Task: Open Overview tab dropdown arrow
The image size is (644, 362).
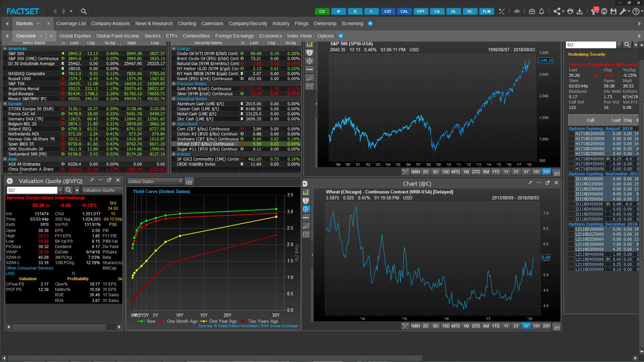Action: click(x=41, y=36)
